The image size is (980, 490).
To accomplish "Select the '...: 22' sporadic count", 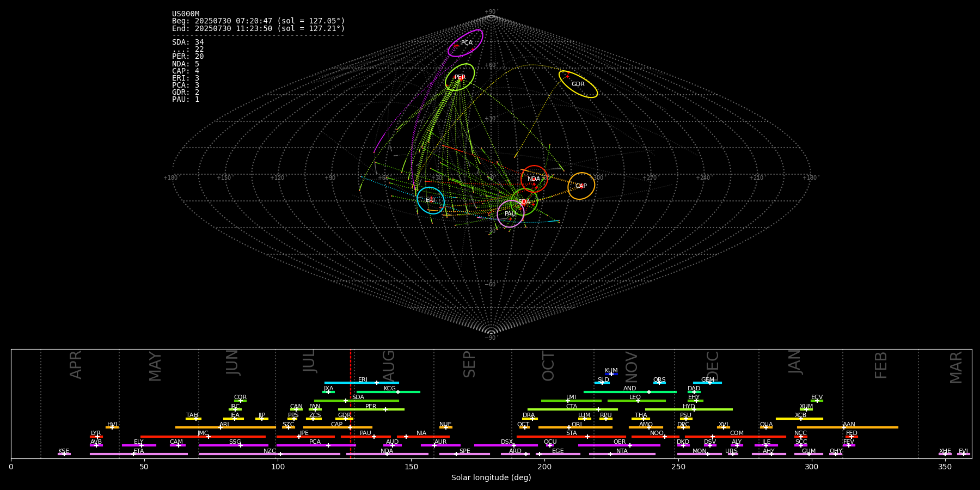I will pos(188,50).
